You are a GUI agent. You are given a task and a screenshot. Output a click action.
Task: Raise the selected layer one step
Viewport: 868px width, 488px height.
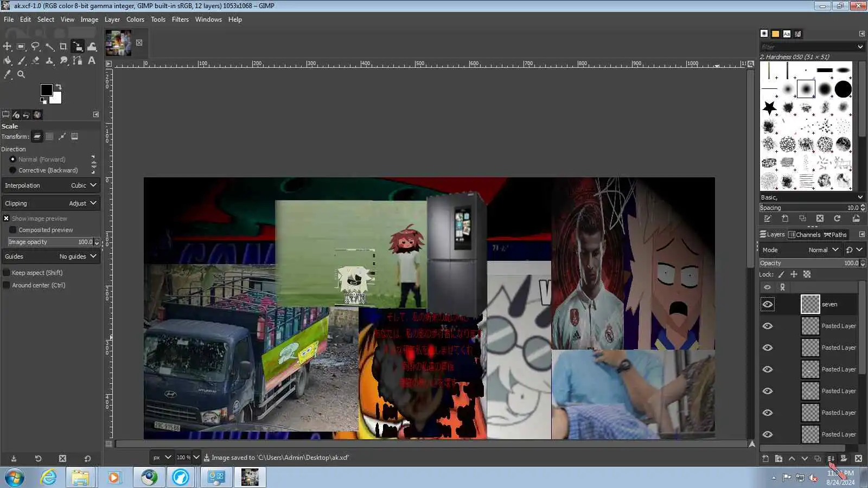click(x=792, y=459)
